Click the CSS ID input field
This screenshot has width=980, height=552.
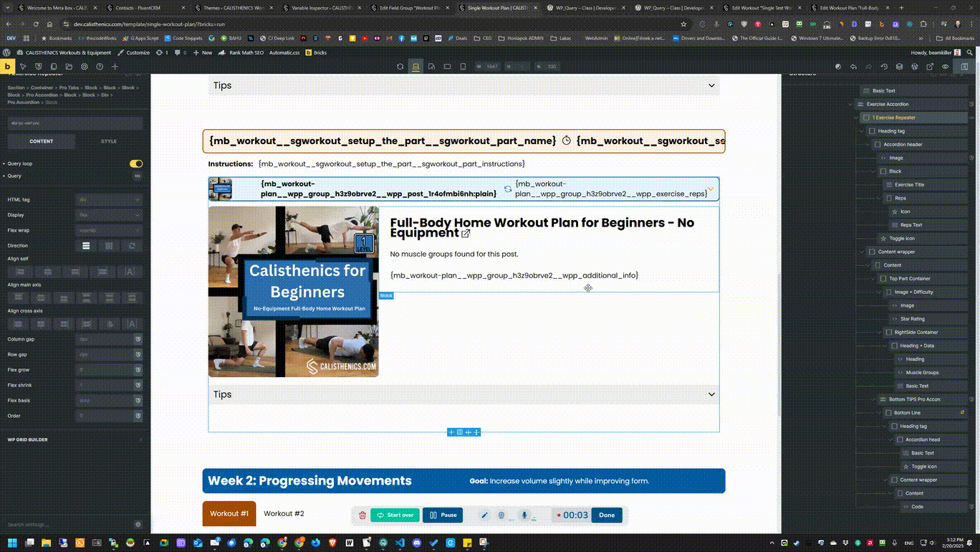(75, 123)
